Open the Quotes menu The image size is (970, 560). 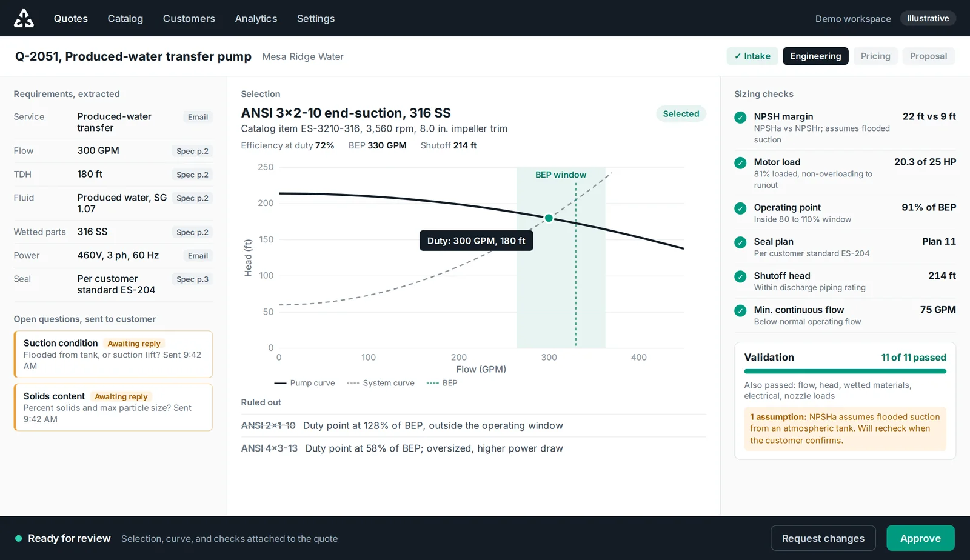tap(71, 18)
